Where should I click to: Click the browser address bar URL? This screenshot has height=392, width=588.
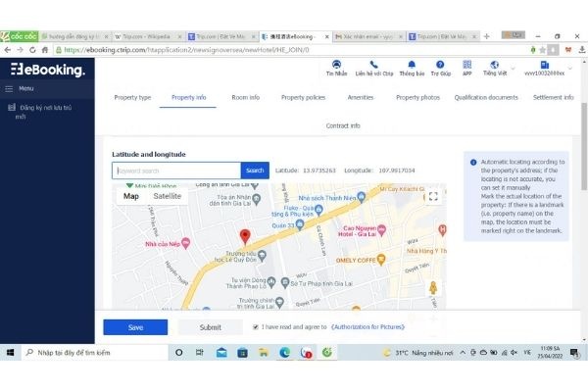(x=186, y=50)
